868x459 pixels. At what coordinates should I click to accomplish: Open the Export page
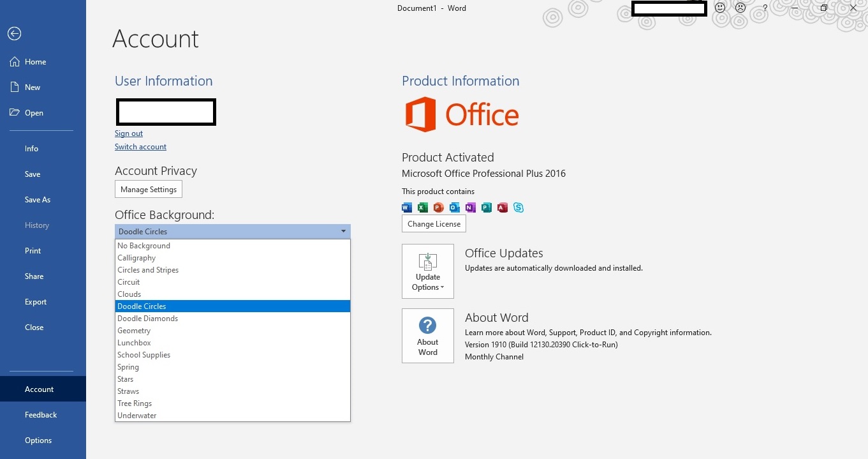[x=43, y=302]
